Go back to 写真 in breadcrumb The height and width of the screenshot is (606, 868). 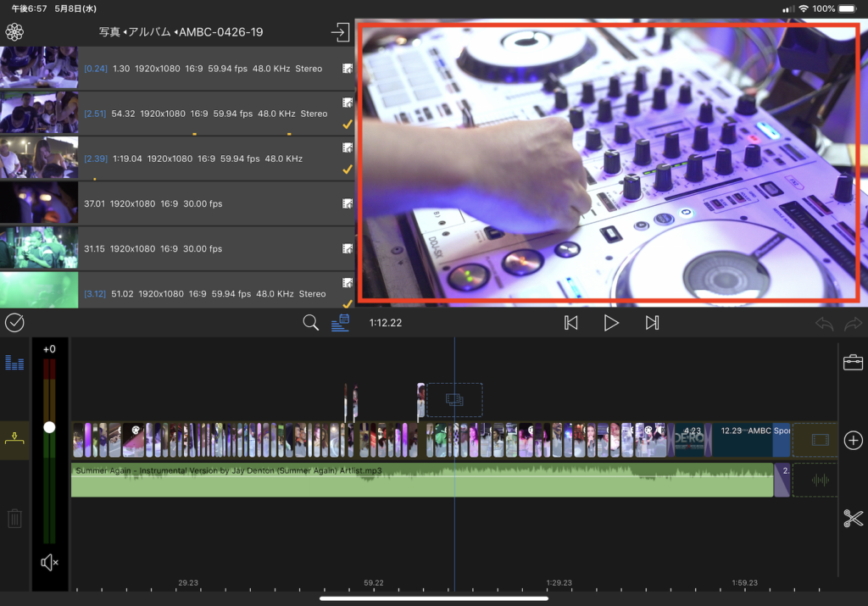click(x=109, y=32)
